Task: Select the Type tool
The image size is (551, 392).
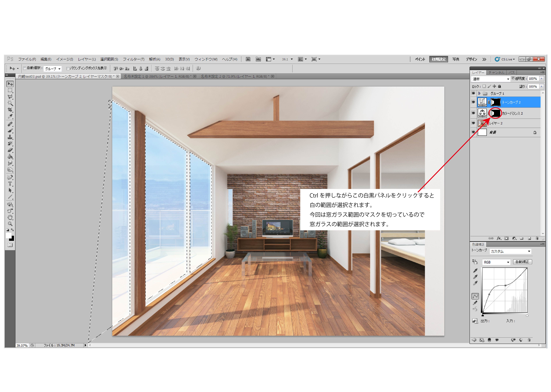Action: tap(10, 184)
